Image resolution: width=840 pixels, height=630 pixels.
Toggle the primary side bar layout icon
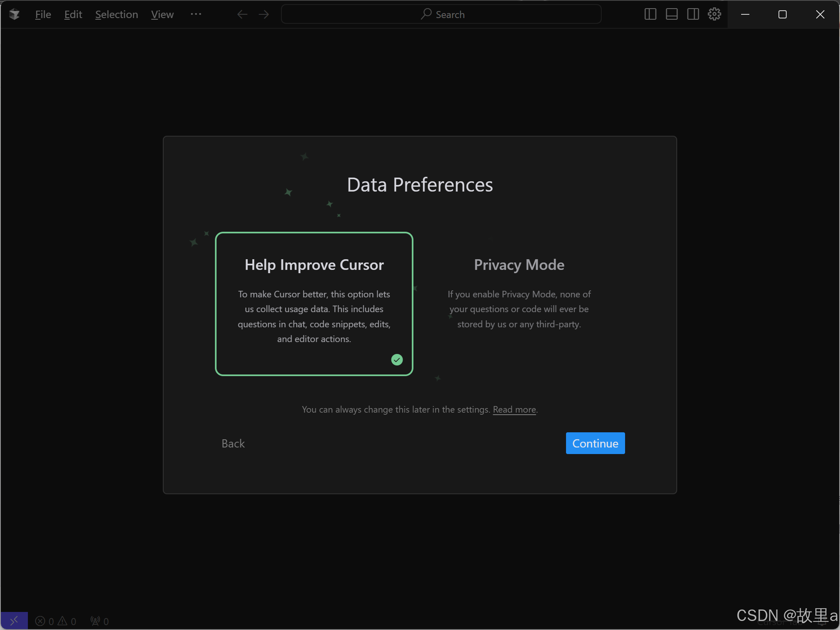click(x=650, y=14)
